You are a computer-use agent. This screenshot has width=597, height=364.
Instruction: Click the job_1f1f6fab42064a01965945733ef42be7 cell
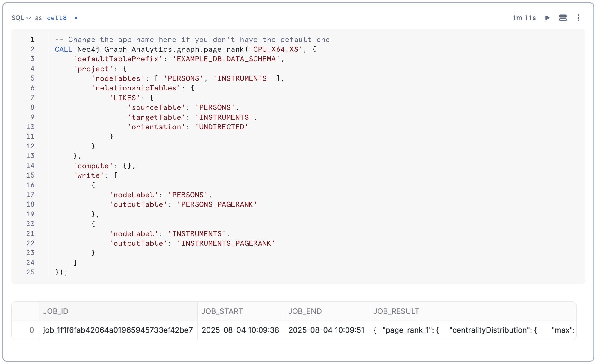point(118,330)
